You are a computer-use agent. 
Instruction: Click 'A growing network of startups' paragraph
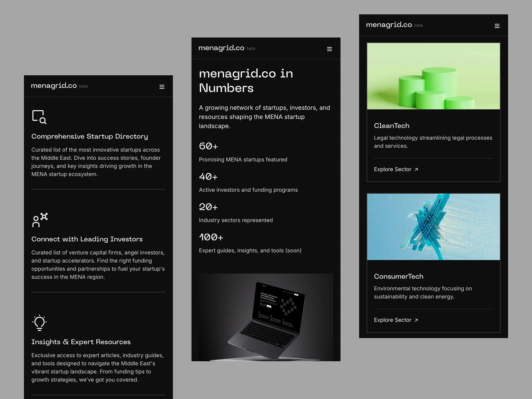pos(265,117)
